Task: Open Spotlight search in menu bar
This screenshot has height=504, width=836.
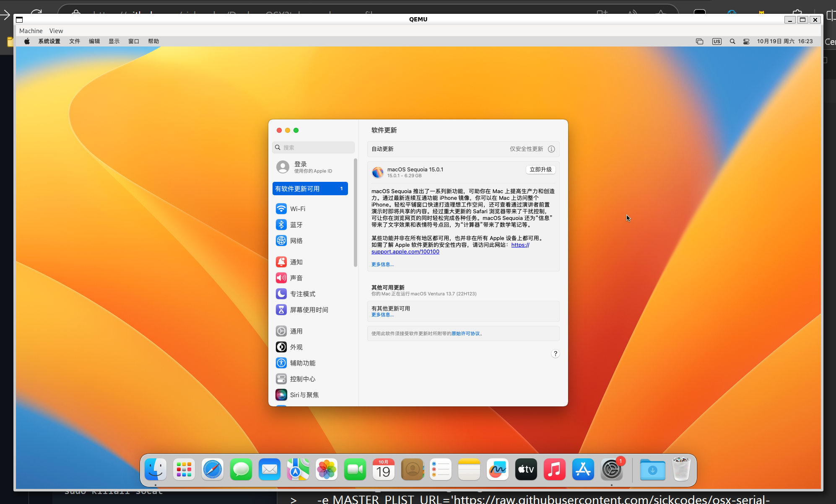Action: (x=732, y=41)
